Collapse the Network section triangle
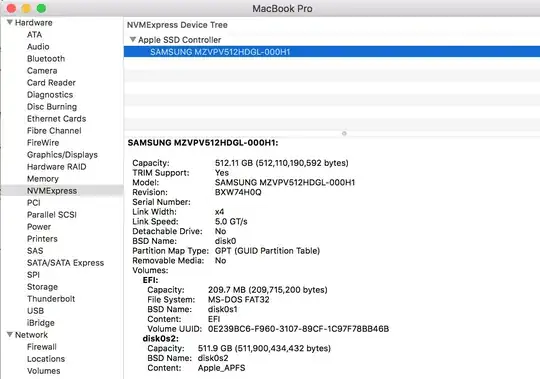The image size is (540, 379). 10,335
